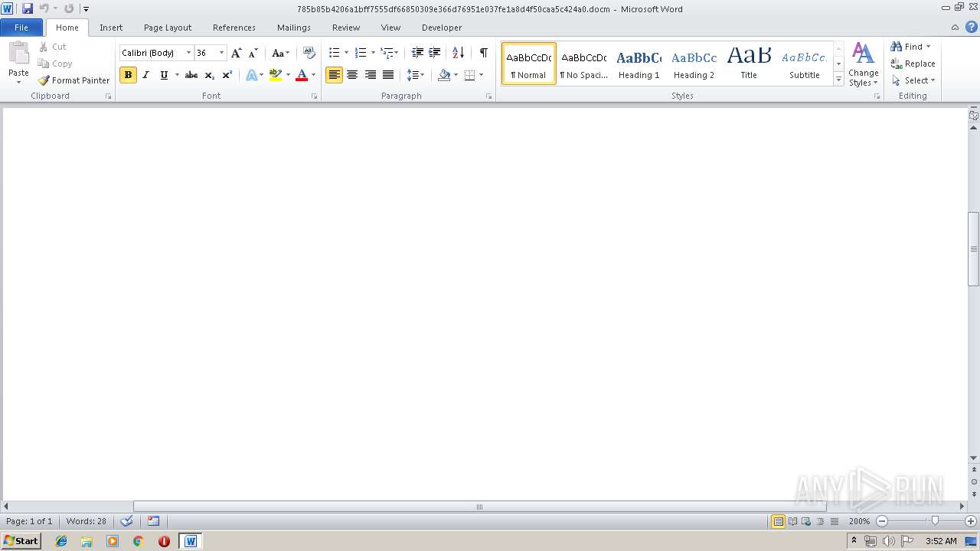Open the Select dropdown in Editing
The image size is (980, 551).
[x=913, y=80]
